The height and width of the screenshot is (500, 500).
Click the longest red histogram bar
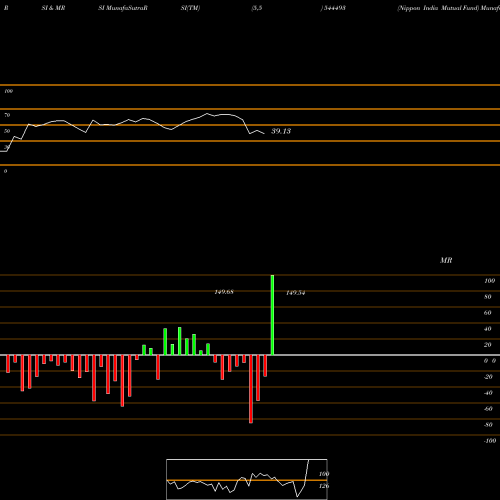tap(251, 389)
